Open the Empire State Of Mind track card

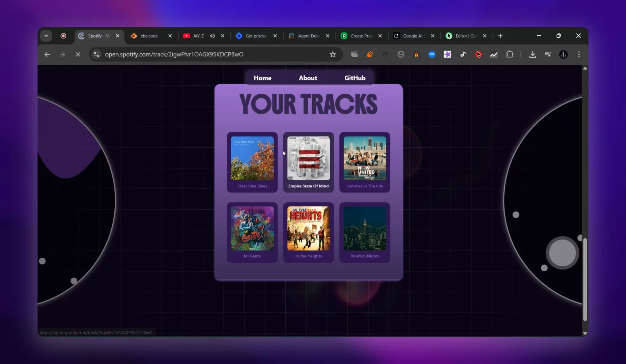(308, 162)
